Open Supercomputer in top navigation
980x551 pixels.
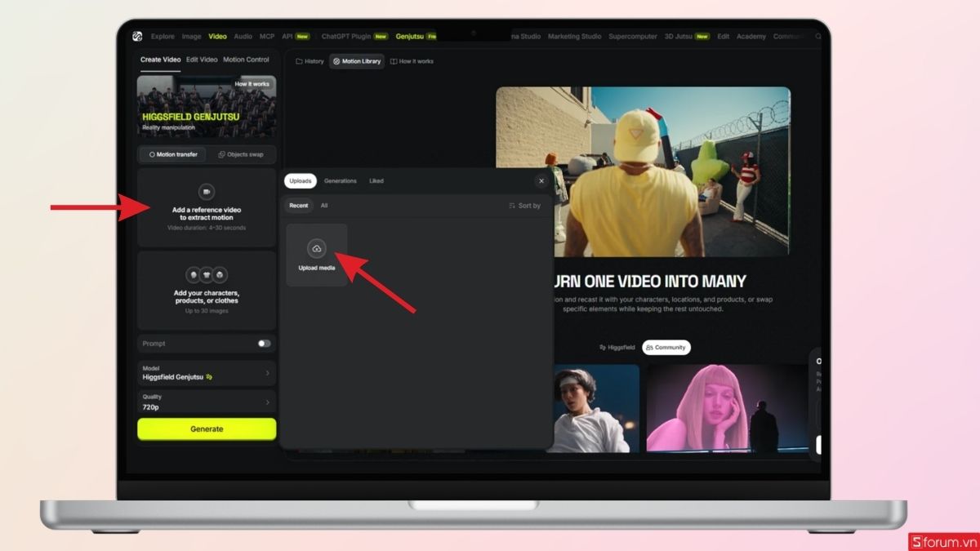pyautogui.click(x=633, y=37)
